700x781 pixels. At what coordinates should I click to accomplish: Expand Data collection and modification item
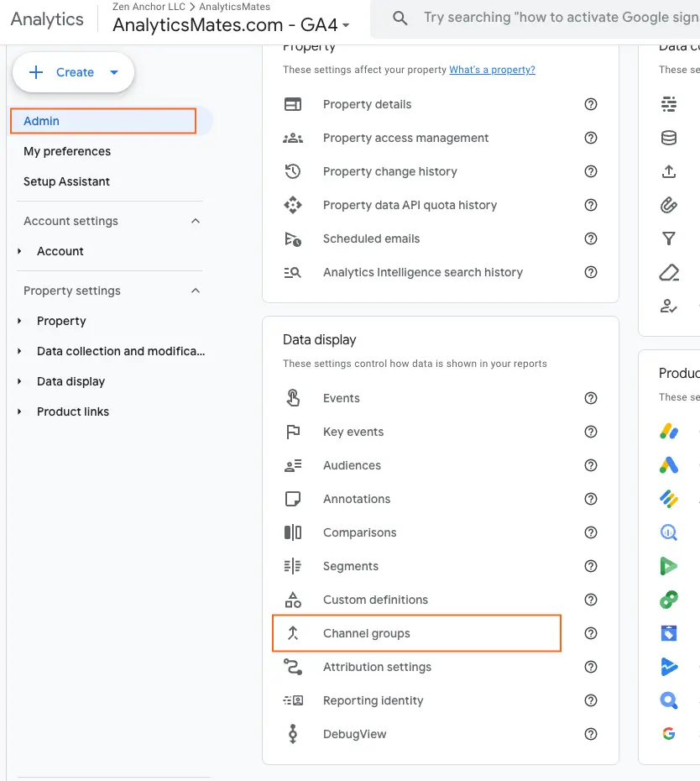click(x=19, y=351)
